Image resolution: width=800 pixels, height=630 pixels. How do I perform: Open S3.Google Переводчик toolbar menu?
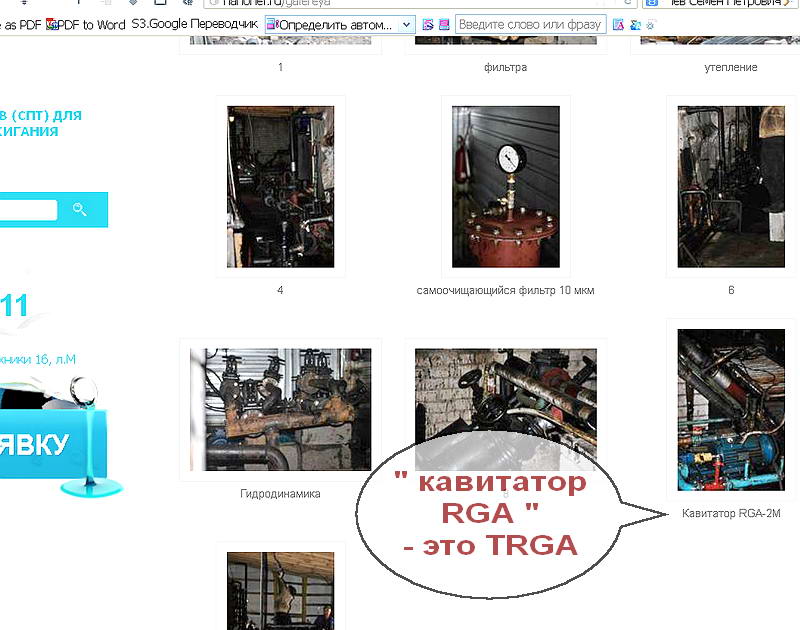point(195,23)
